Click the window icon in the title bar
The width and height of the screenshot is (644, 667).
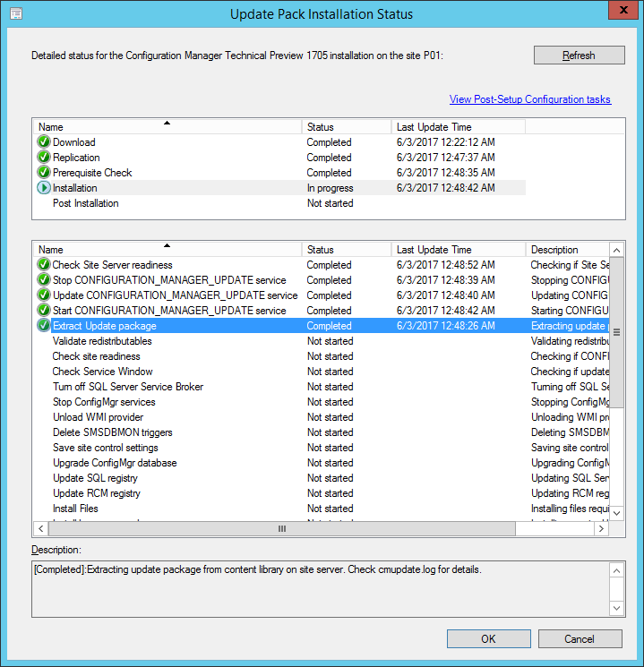click(16, 14)
